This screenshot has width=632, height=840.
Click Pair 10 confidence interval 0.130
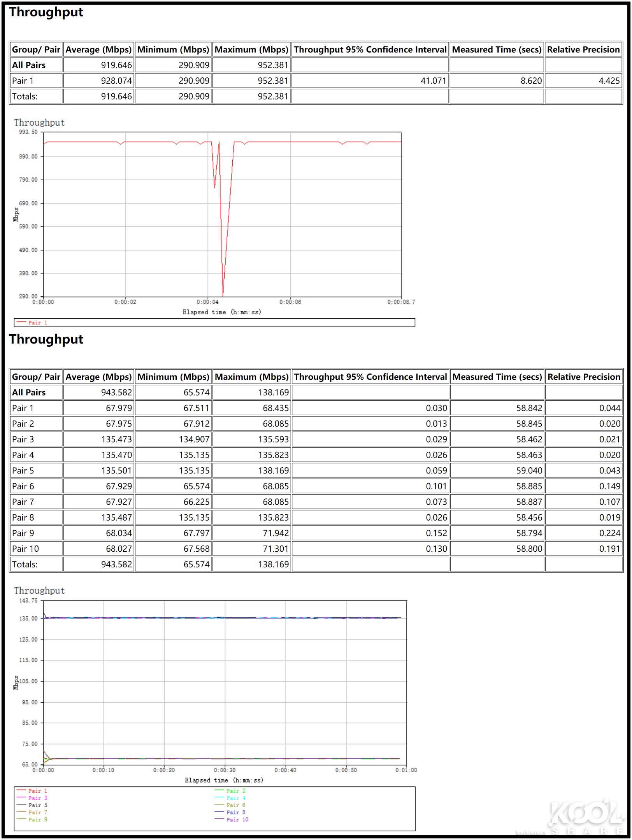pos(436,549)
